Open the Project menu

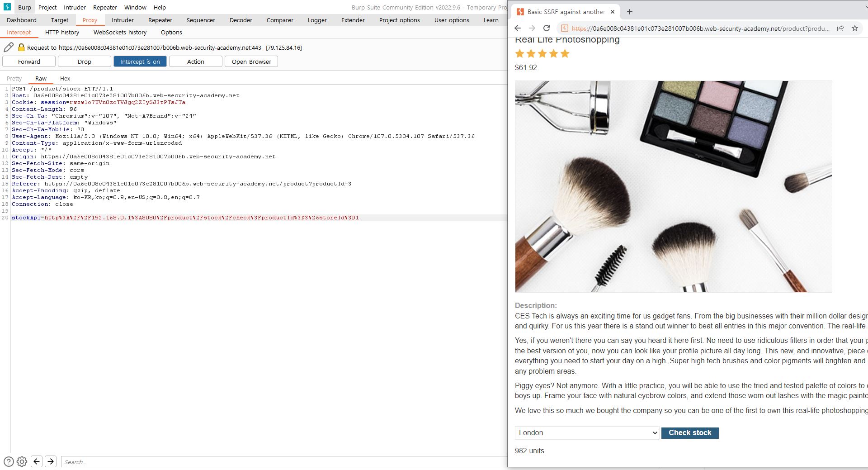(x=47, y=7)
